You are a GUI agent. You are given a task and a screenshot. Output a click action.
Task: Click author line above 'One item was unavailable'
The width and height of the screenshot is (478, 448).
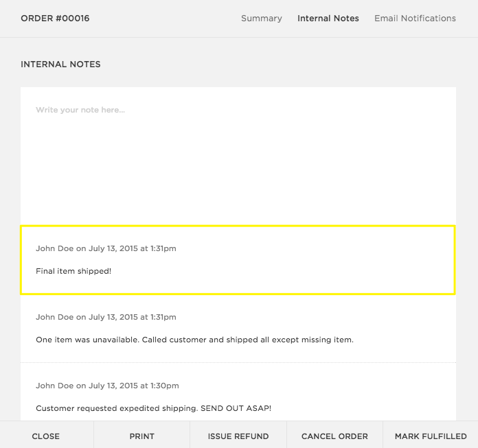click(x=106, y=317)
